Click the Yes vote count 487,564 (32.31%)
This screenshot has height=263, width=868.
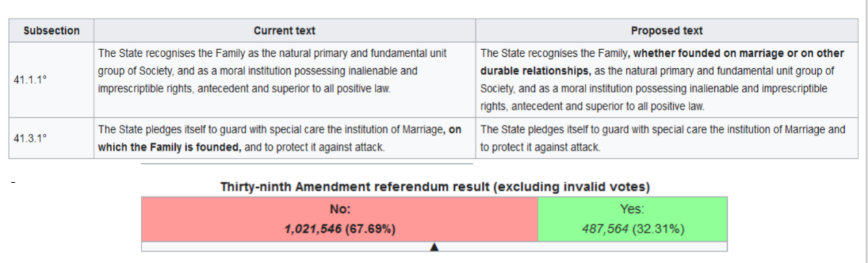[x=632, y=230]
